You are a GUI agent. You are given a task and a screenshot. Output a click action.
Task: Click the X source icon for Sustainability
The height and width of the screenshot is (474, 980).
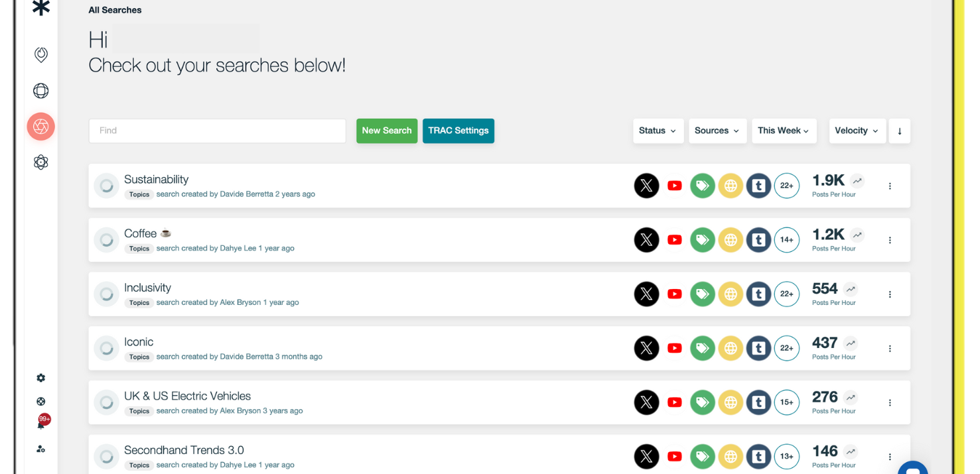coord(646,186)
